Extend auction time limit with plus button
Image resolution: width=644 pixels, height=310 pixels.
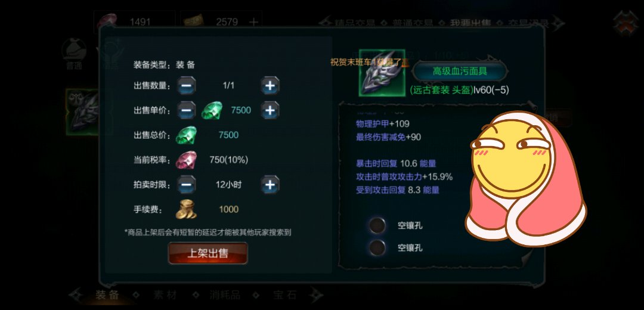(270, 185)
